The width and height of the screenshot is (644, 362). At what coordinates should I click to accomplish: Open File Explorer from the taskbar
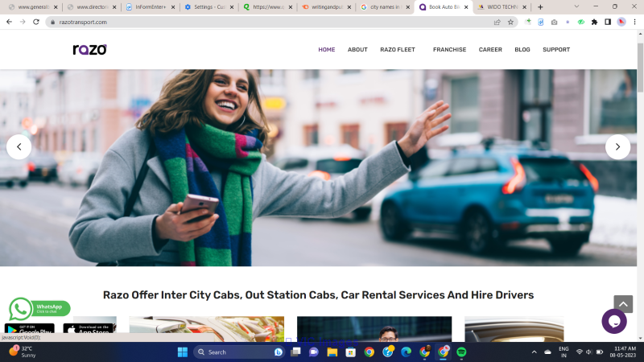(332, 352)
